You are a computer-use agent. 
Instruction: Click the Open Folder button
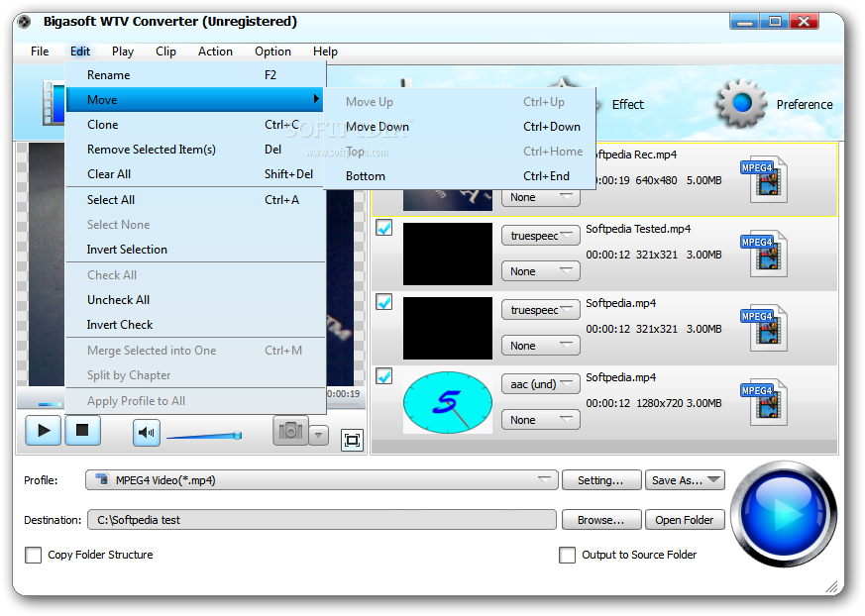click(685, 520)
